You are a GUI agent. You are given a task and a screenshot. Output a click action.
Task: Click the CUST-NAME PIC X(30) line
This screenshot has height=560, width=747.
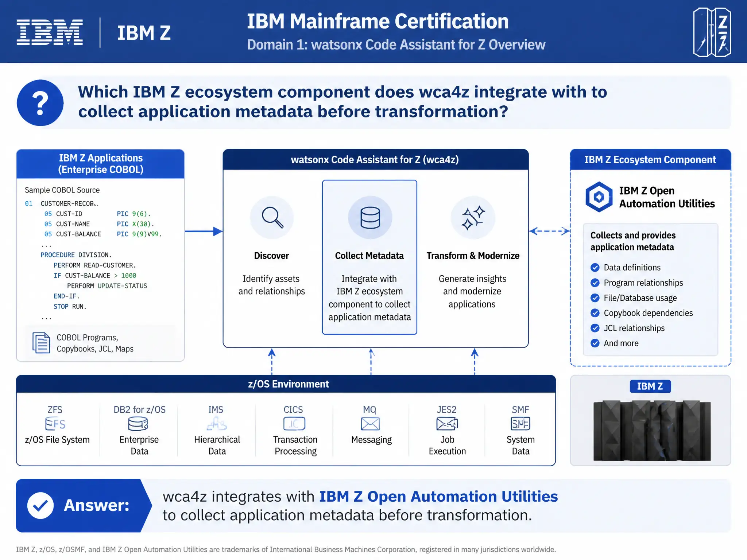[99, 224]
